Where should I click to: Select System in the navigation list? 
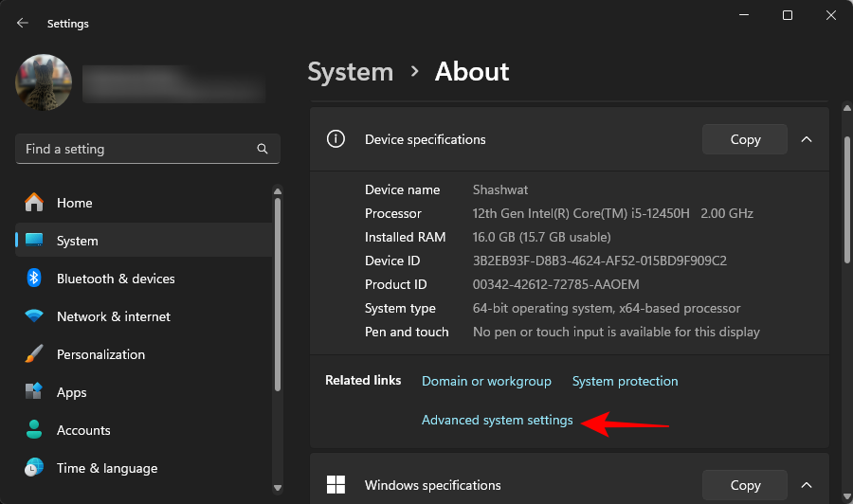pyautogui.click(x=78, y=241)
